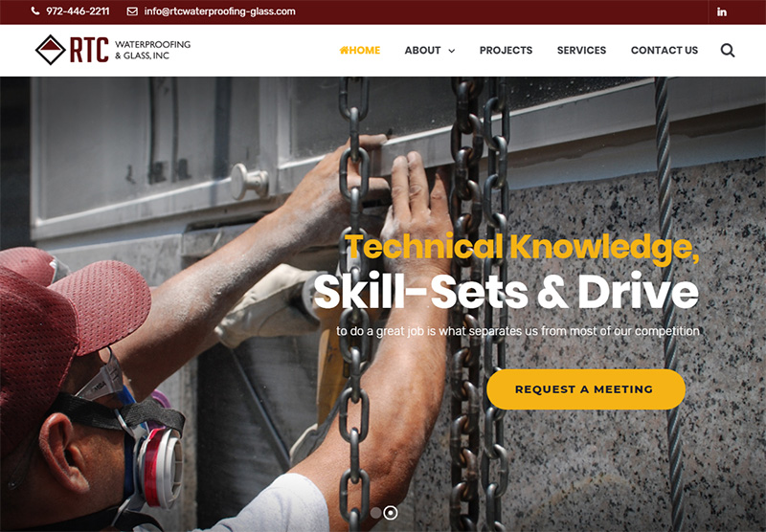Click the info@rtcwaterproofing-glass.com email link
The image size is (766, 532).
(219, 11)
